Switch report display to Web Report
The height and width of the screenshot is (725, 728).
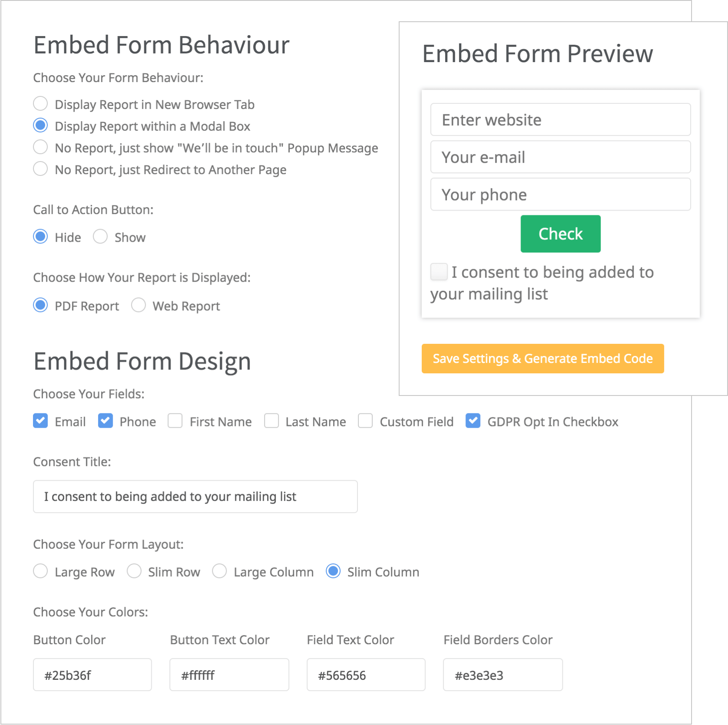coord(139,305)
